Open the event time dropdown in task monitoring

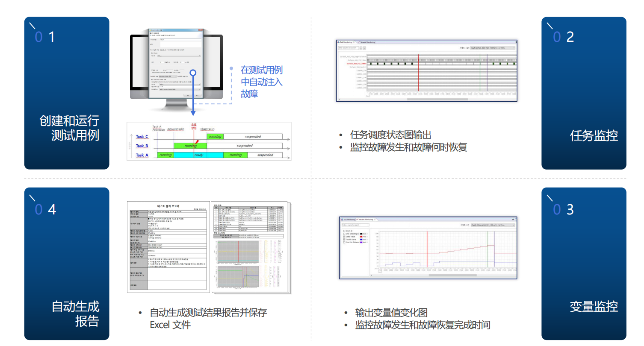tap(493, 48)
